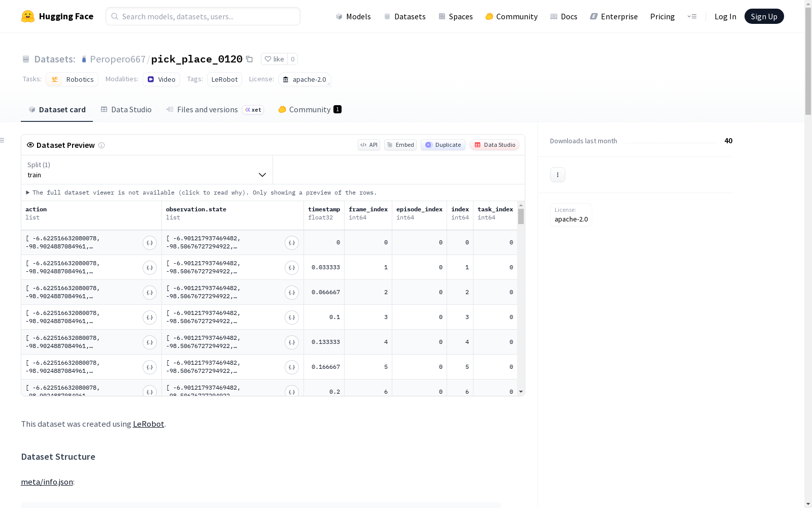Expand observation.state JSON in timestamp 0 row

click(292, 243)
